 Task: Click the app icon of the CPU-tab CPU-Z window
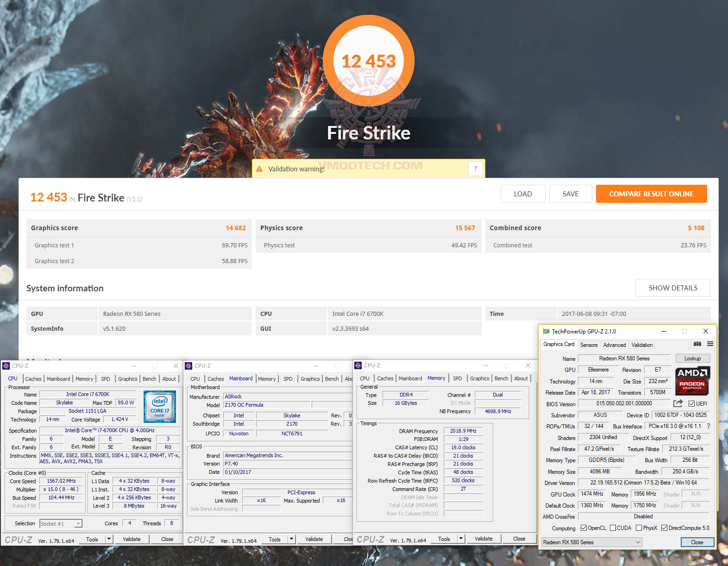[x=6, y=366]
